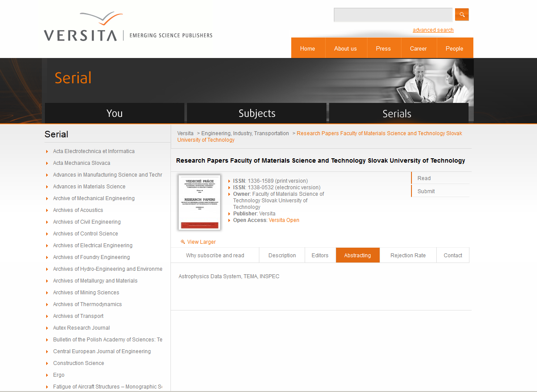Click the Submit button
537x392 pixels.
click(440, 191)
